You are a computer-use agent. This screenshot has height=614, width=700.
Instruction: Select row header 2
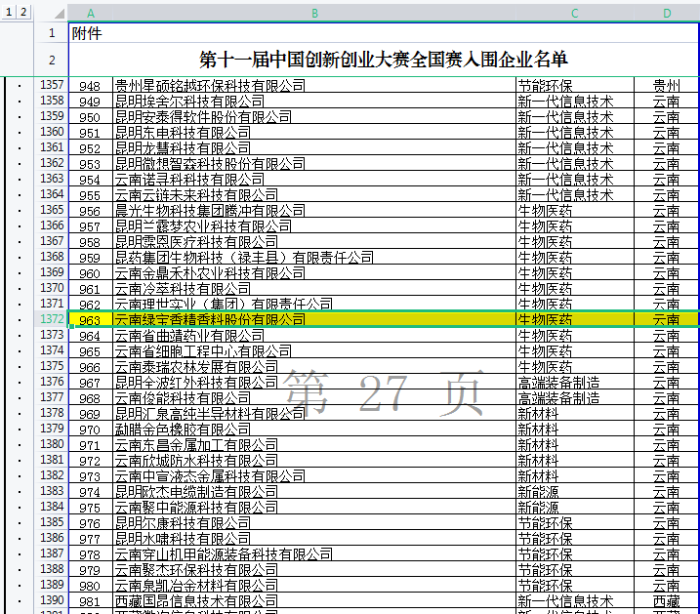pyautogui.click(x=52, y=60)
